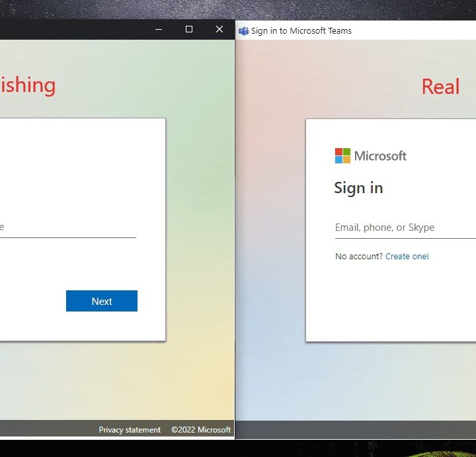Minimize the phishing window
This screenshot has width=476, height=457.
(x=159, y=30)
